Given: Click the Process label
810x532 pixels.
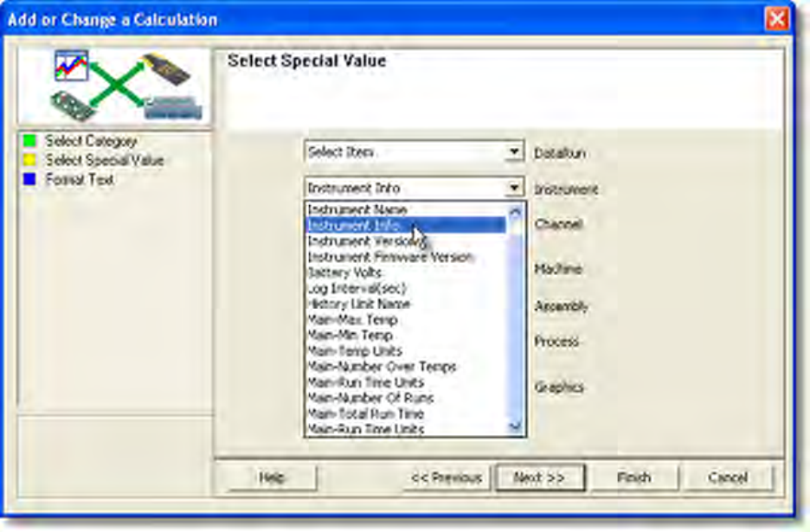Looking at the screenshot, I should click(x=556, y=342).
